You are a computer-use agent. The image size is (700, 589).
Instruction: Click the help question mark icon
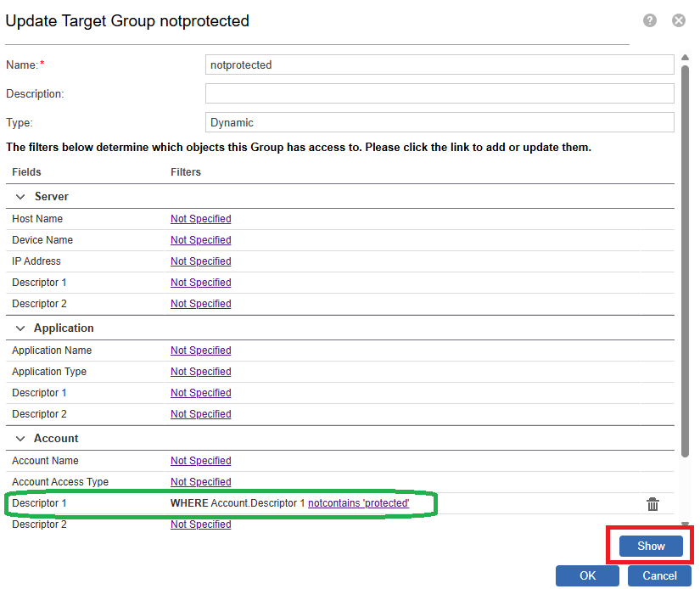coord(650,20)
